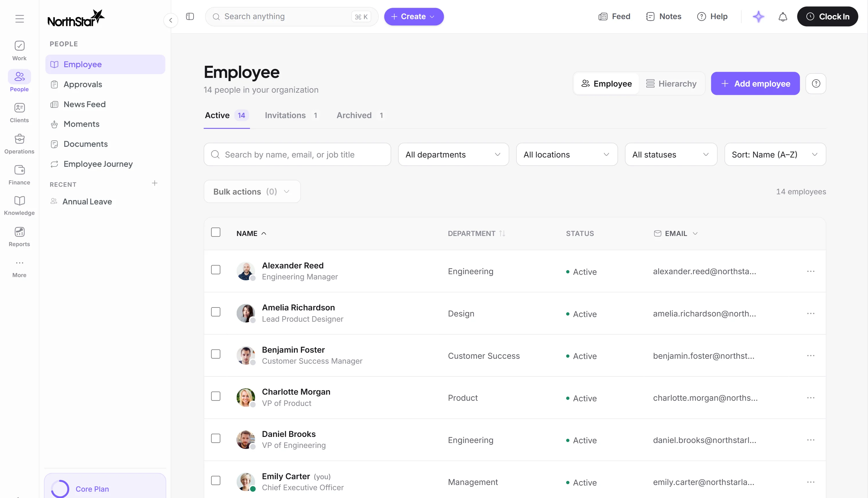The height and width of the screenshot is (498, 868).
Task: Open Finance wallet icon
Action: 19,175
